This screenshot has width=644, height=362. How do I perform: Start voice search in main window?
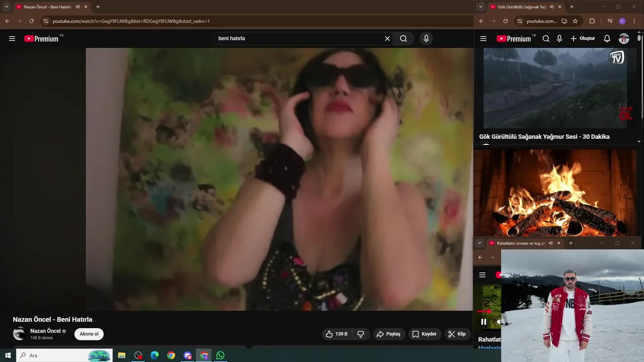click(x=426, y=39)
